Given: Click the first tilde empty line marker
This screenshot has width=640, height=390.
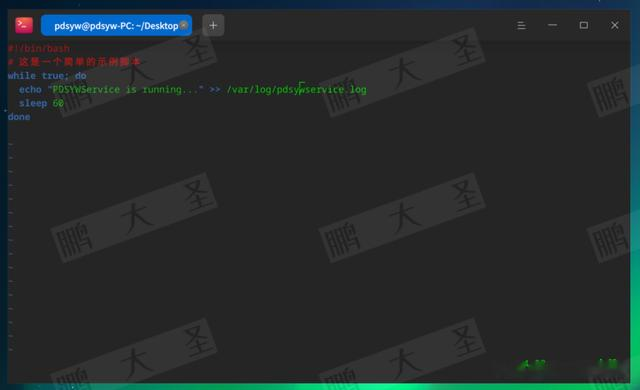Looking at the screenshot, I should point(10,144).
